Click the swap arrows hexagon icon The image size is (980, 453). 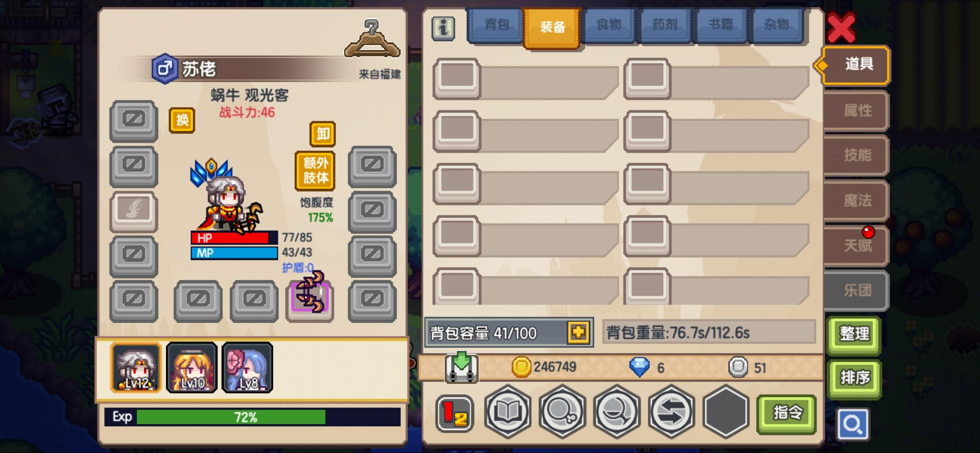(671, 411)
